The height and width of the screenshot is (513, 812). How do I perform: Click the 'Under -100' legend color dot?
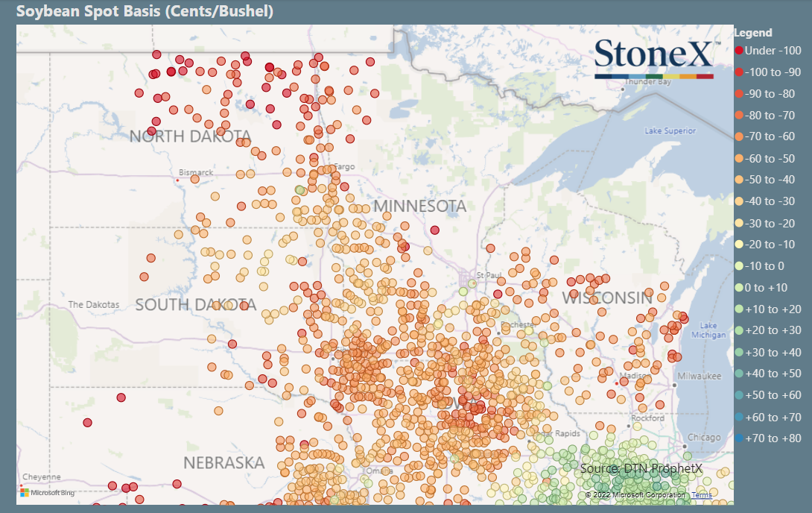click(x=739, y=51)
